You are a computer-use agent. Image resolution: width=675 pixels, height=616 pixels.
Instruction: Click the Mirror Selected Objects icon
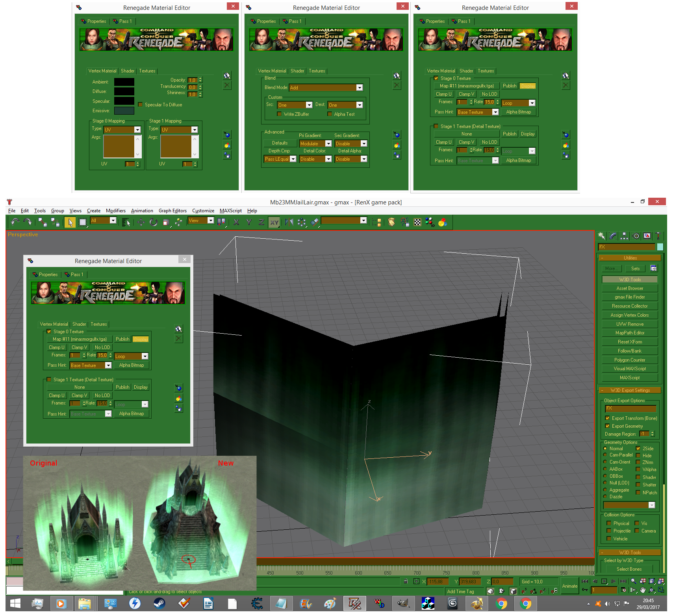click(289, 223)
